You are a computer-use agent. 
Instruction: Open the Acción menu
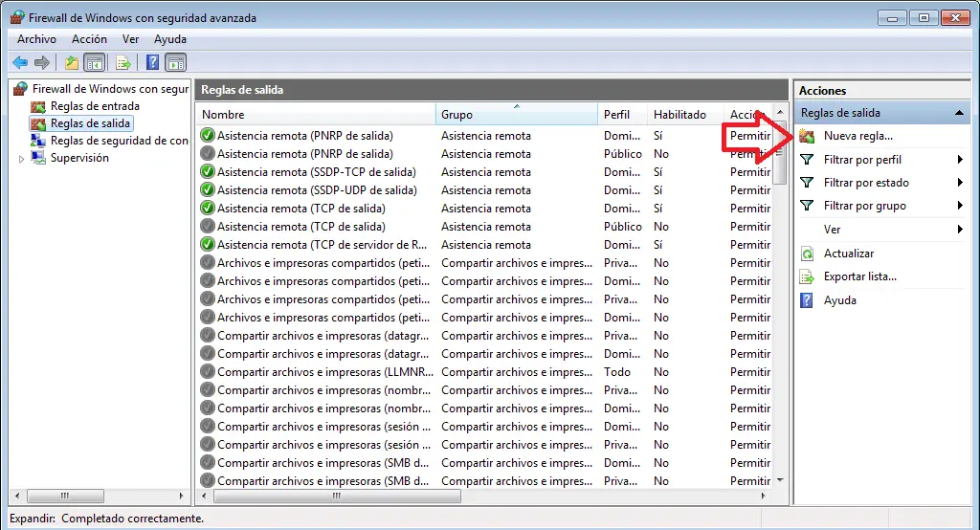(89, 39)
